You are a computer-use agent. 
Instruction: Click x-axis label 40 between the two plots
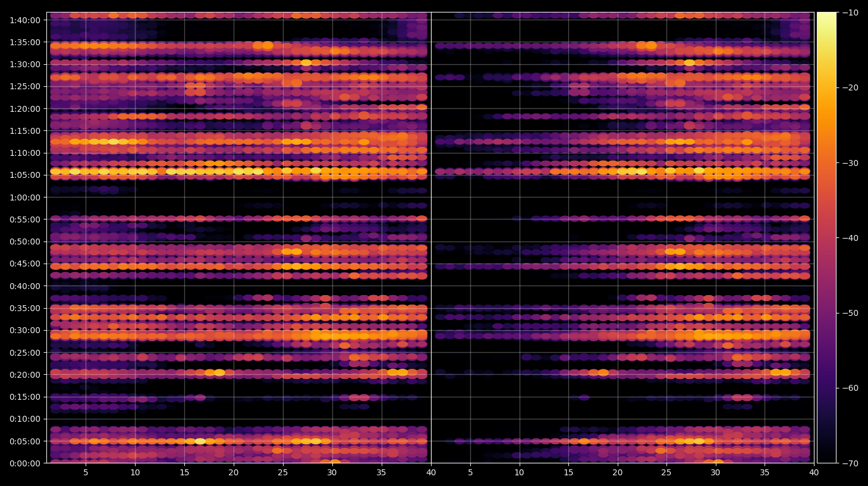click(x=430, y=473)
